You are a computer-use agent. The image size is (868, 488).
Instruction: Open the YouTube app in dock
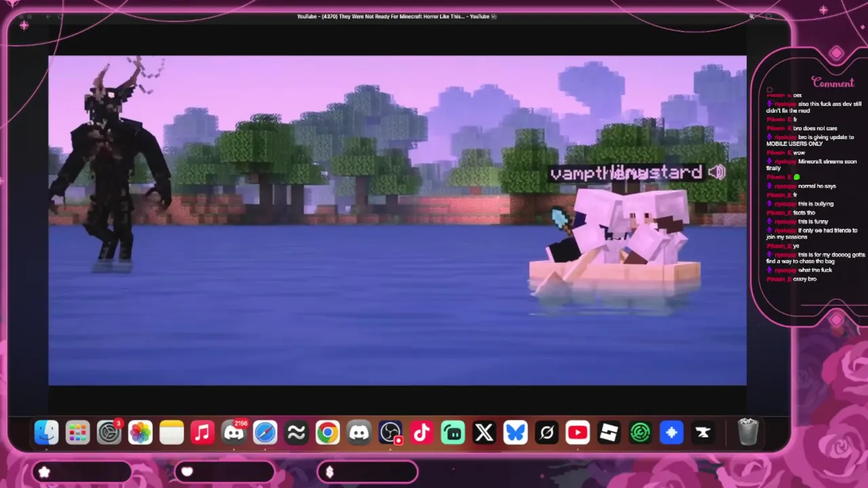pyautogui.click(x=578, y=432)
